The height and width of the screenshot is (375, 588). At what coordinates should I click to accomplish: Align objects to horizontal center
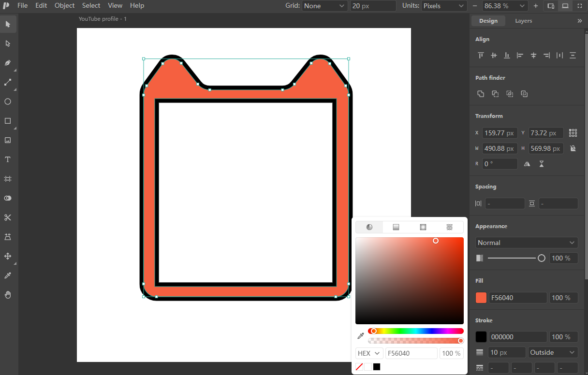click(533, 56)
